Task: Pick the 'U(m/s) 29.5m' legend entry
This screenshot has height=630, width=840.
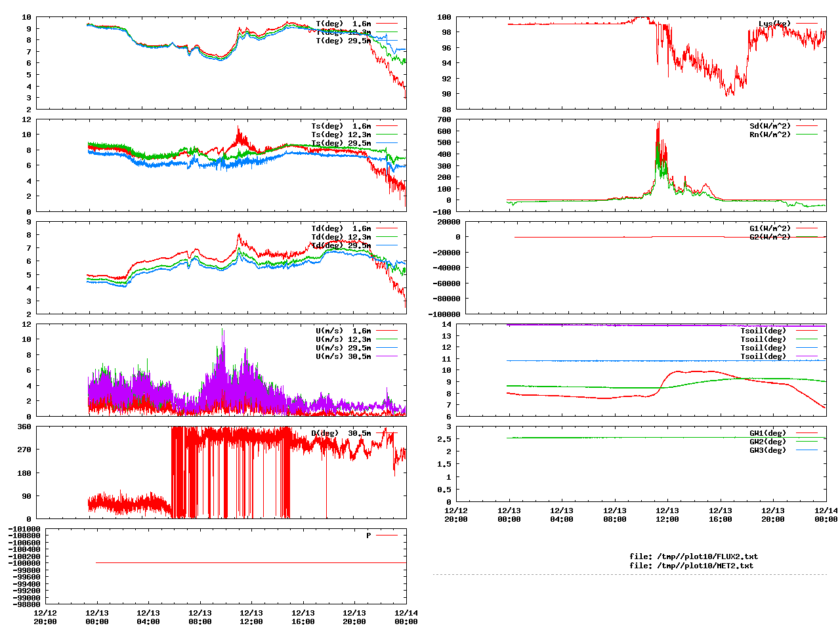Action: (x=343, y=348)
